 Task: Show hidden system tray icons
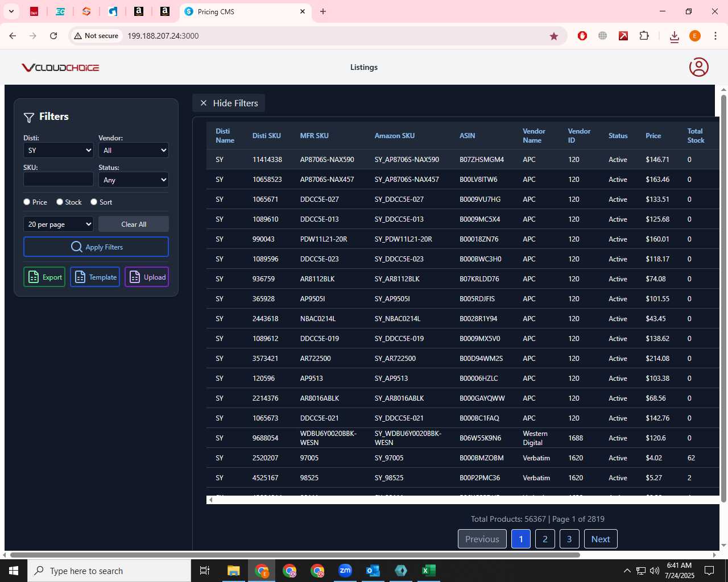pos(627,571)
